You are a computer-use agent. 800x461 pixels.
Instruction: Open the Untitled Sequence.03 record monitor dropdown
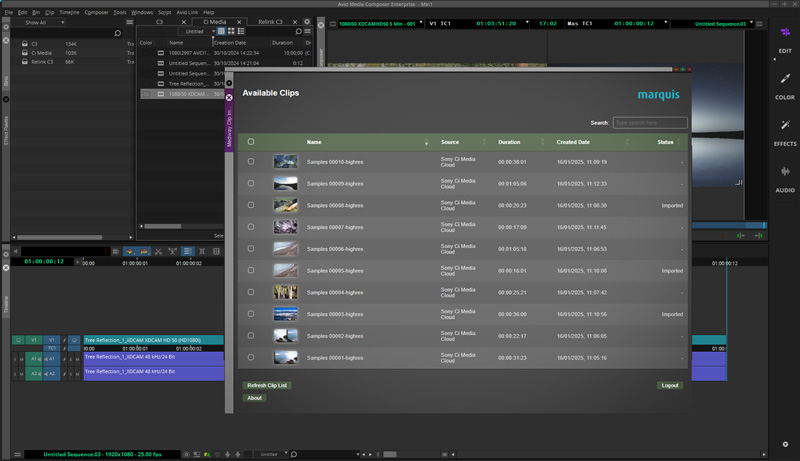click(751, 23)
